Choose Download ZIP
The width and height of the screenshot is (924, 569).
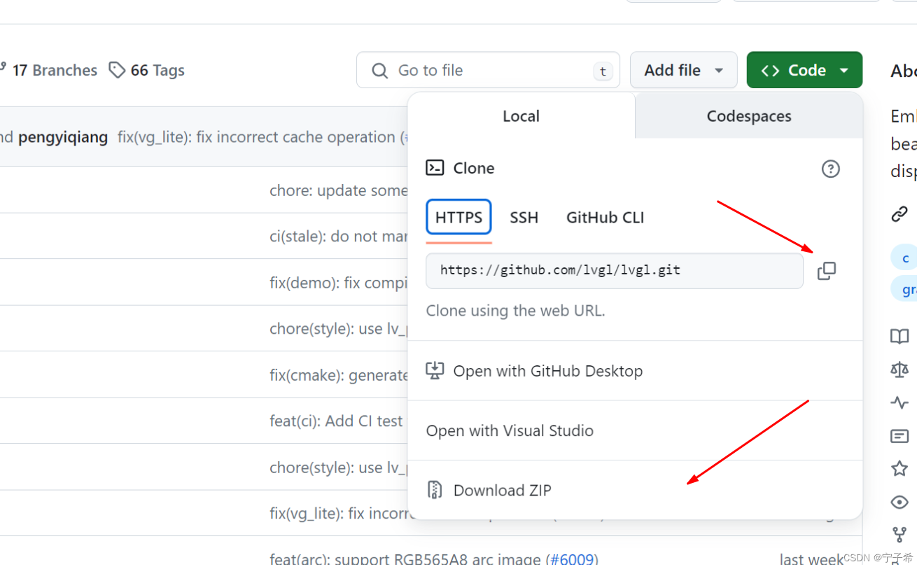(x=635, y=490)
